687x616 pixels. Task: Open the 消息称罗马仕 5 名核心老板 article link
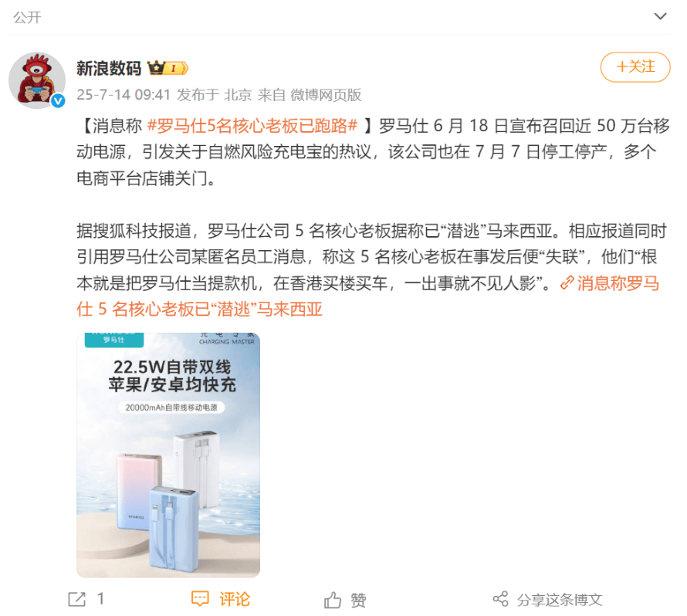(368, 296)
